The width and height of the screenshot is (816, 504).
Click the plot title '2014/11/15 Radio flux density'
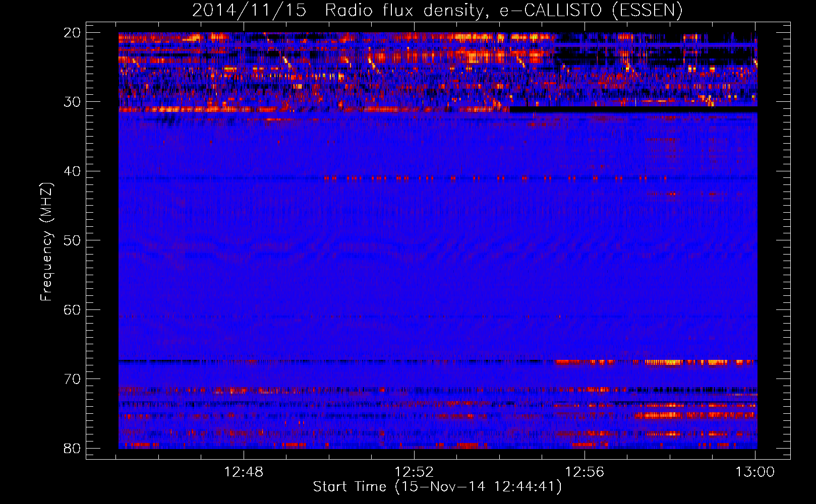tap(437, 10)
